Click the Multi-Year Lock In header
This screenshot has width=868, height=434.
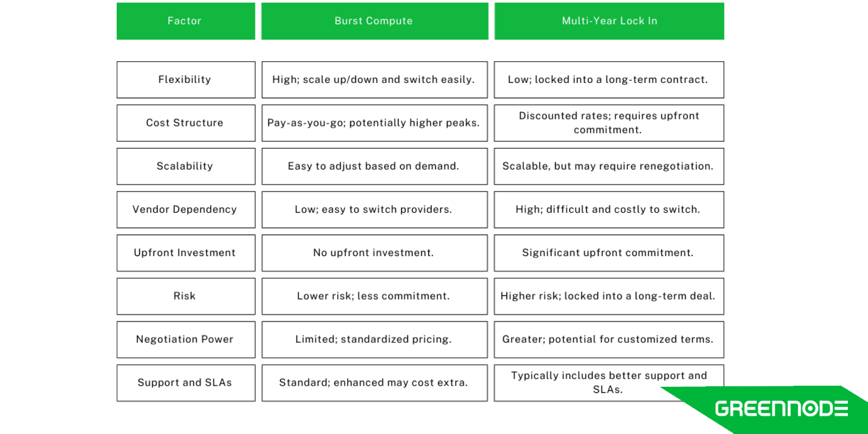coord(609,21)
